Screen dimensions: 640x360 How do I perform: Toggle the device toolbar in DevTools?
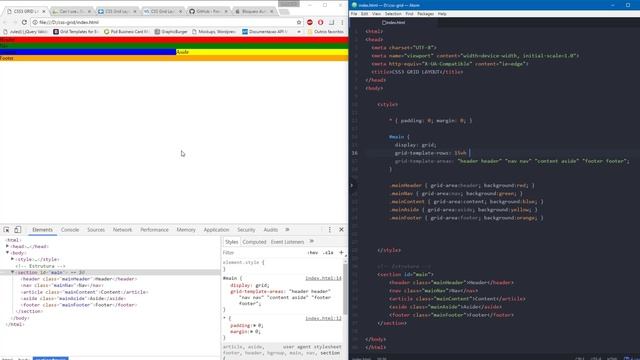tap(18, 230)
